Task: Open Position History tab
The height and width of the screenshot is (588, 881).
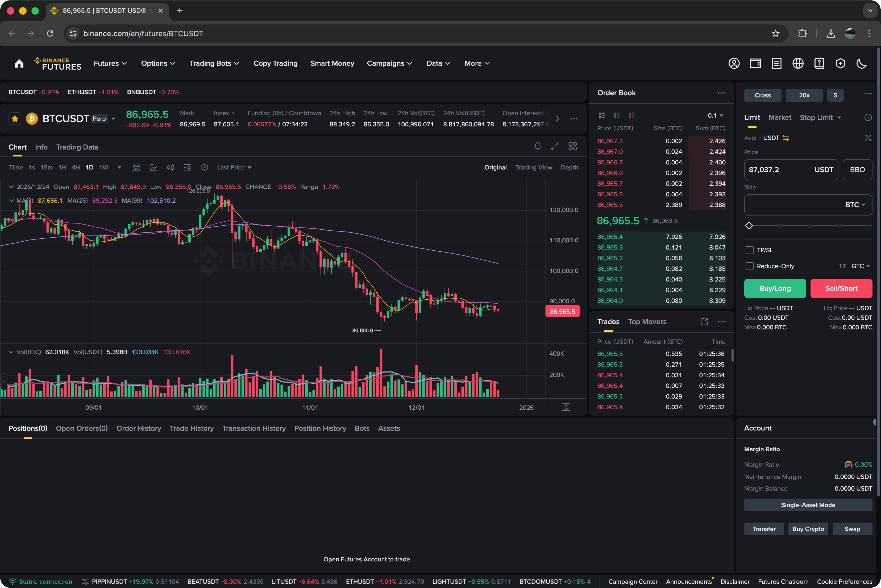Action: tap(320, 429)
